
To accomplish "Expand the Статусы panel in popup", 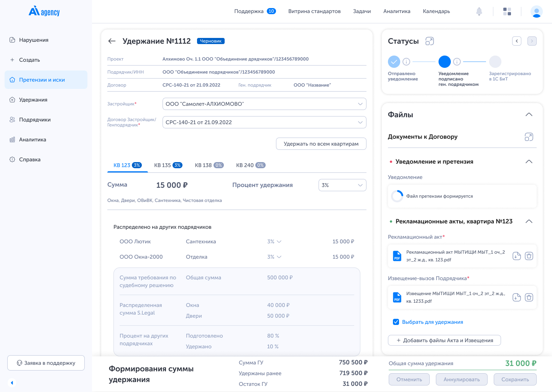I will 430,41.
